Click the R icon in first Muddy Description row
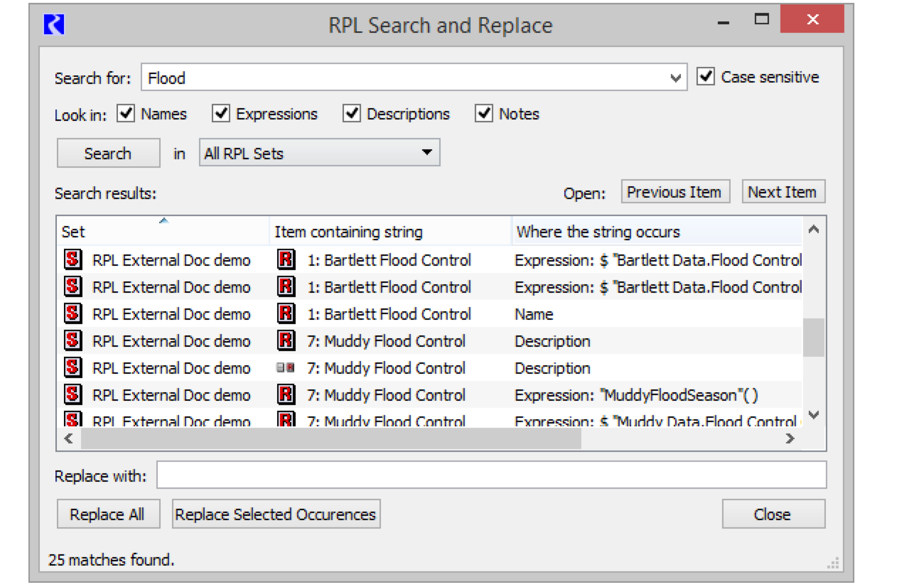906x588 pixels. tap(286, 340)
